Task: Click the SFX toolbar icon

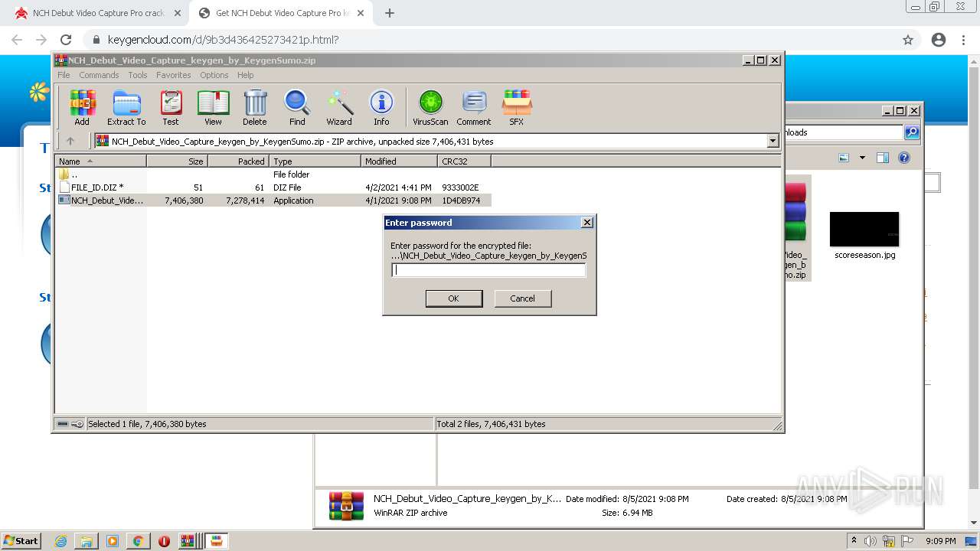Action: pyautogui.click(x=517, y=107)
